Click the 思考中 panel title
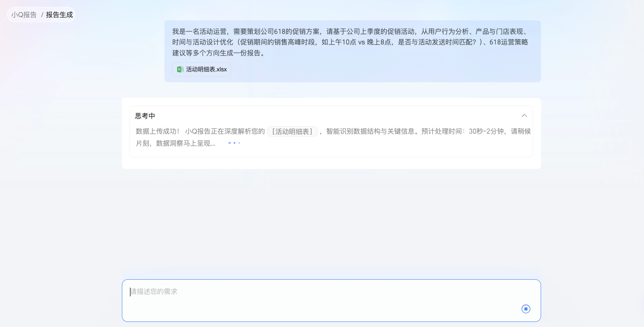Image resolution: width=644 pixels, height=327 pixels. coord(145,116)
